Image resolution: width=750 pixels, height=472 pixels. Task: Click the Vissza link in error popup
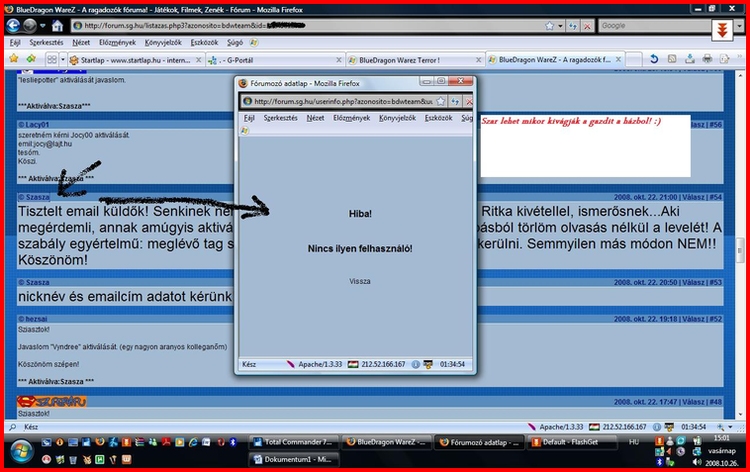pyautogui.click(x=359, y=281)
